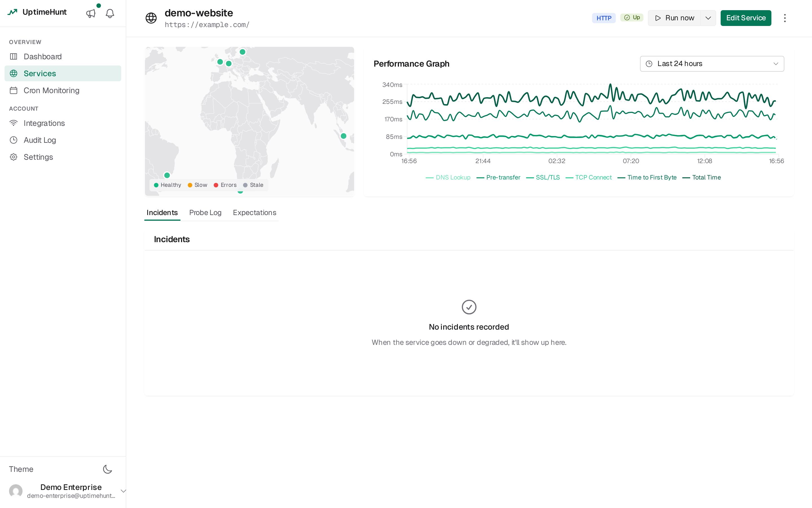This screenshot has height=508, width=812.
Task: Click the Singapore probe marker on map
Action: (x=343, y=136)
